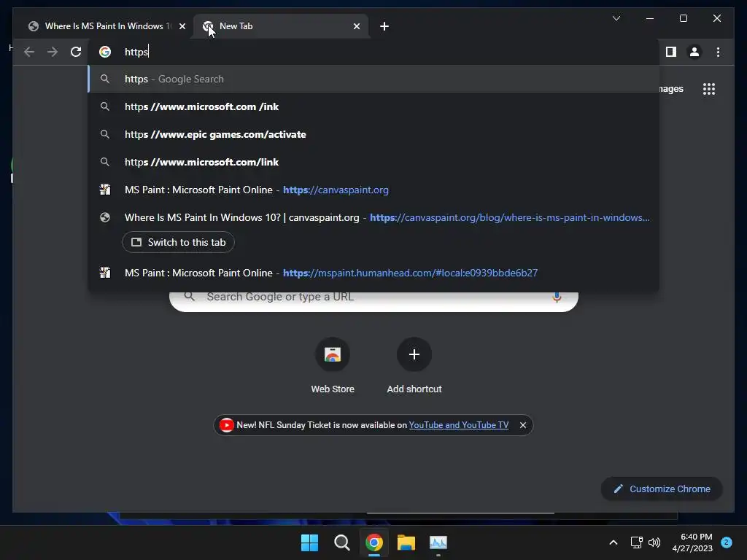The width and height of the screenshot is (747, 560).
Task: Choose microsoft.com/link suggestion
Action: 373,162
